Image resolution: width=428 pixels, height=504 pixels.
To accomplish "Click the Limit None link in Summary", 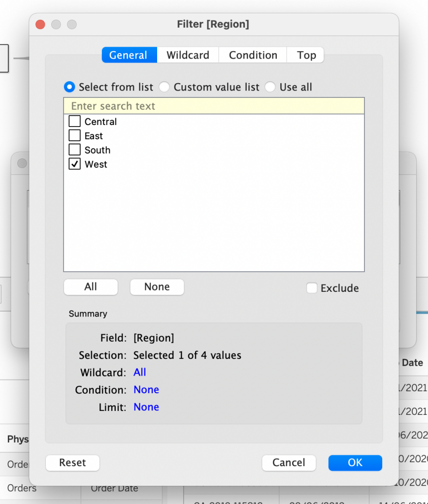I will click(x=146, y=407).
